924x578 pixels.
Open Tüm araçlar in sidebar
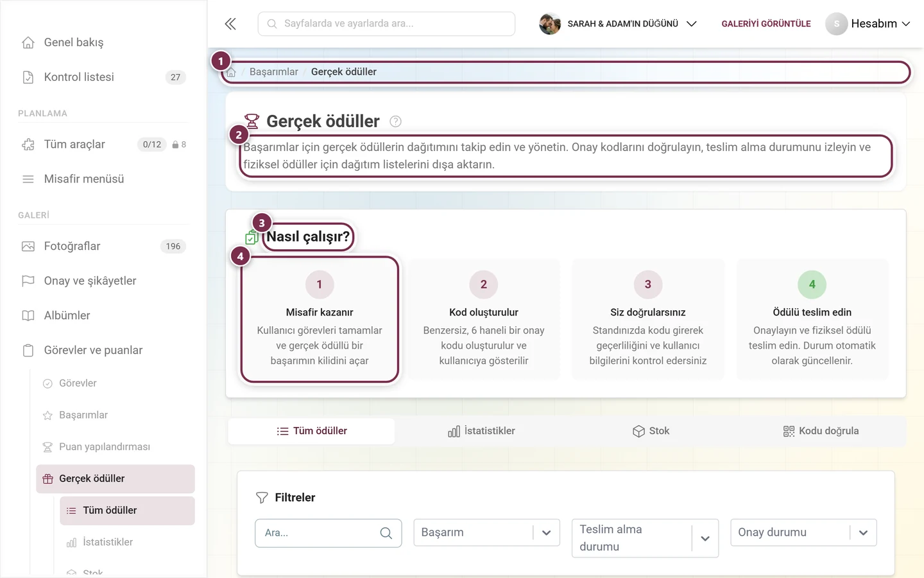[x=103, y=144]
